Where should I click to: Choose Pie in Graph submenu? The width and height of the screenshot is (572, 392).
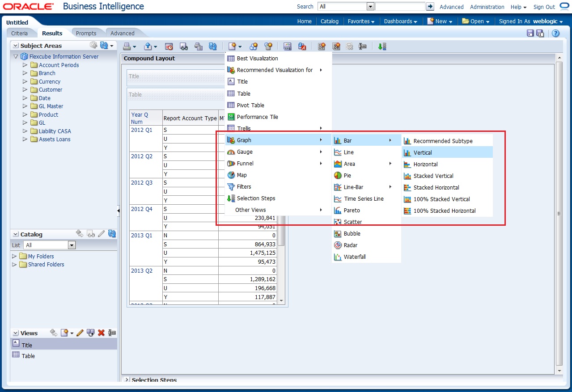(x=367, y=175)
